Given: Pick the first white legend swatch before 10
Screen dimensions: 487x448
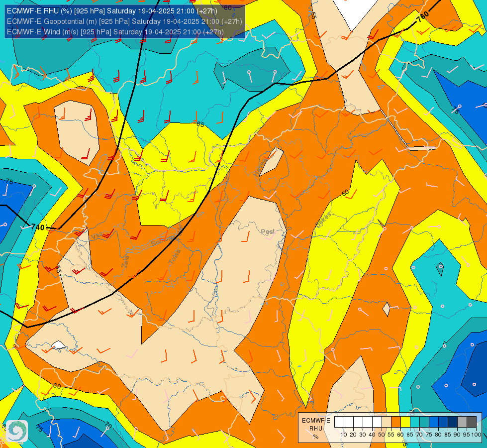Looking at the screenshot, I should 339,422.
